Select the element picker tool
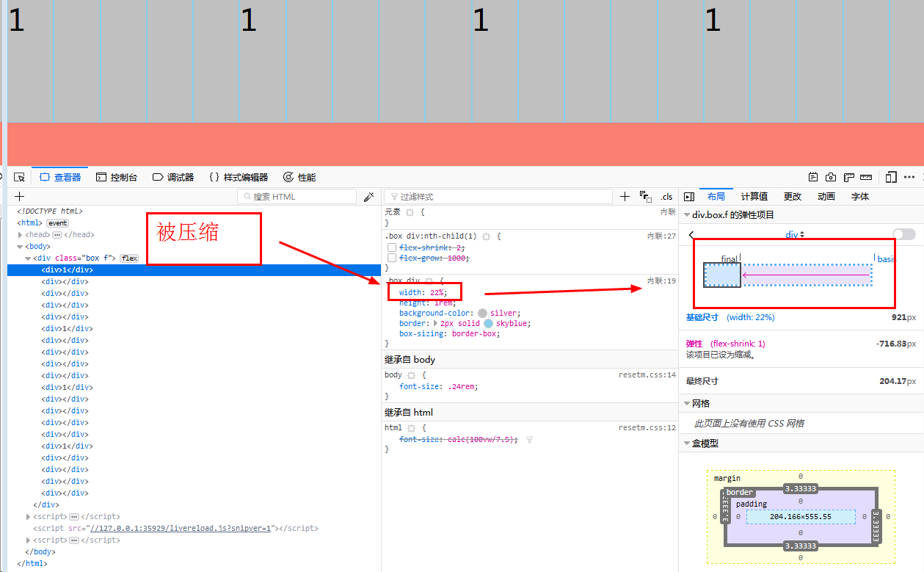924x572 pixels. [20, 177]
